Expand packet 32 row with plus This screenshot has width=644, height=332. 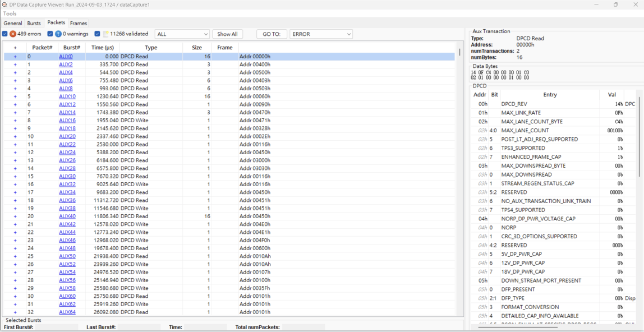pyautogui.click(x=15, y=312)
